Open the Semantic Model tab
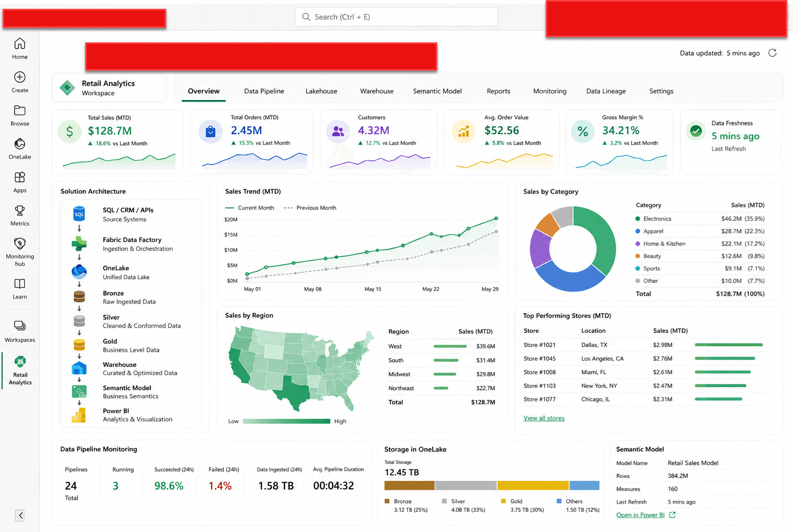 [437, 91]
